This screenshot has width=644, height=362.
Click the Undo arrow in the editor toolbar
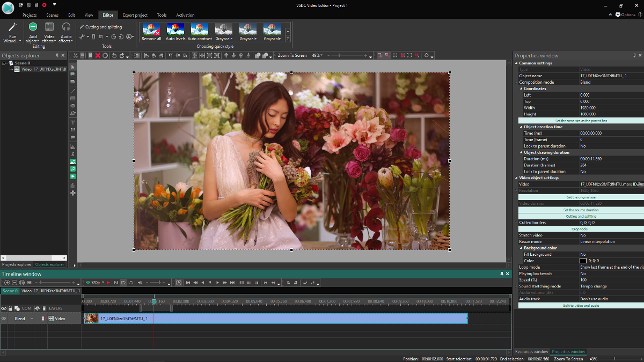(x=114, y=55)
